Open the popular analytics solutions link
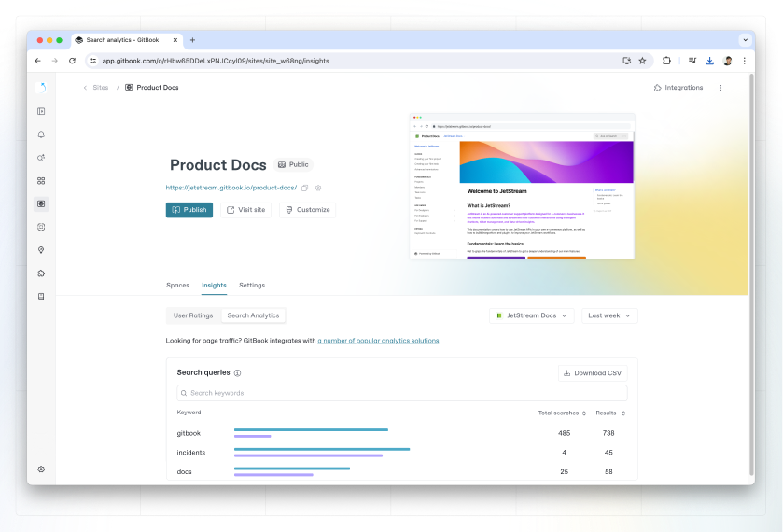Screen dimensions: 783x532 coord(378,341)
